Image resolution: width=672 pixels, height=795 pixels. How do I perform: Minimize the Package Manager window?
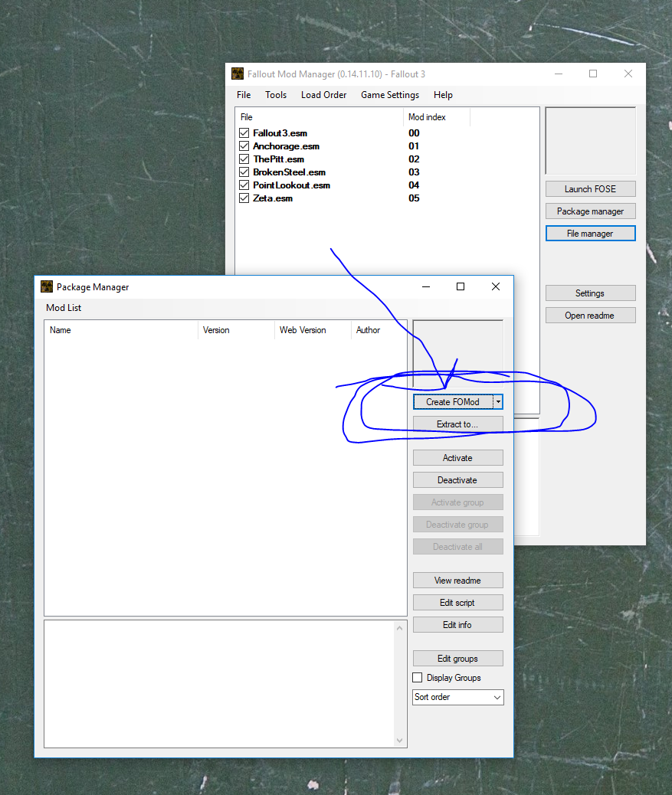[426, 286]
